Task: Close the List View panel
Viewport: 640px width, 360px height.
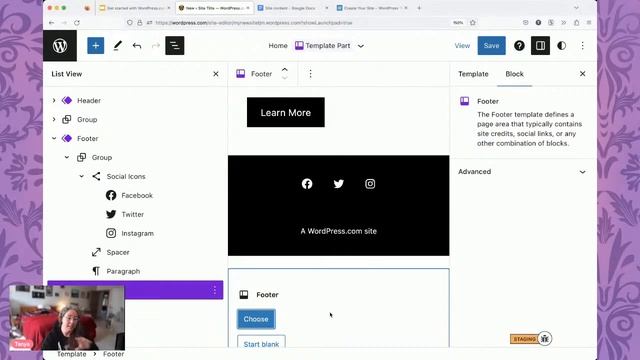Action: [x=216, y=74]
